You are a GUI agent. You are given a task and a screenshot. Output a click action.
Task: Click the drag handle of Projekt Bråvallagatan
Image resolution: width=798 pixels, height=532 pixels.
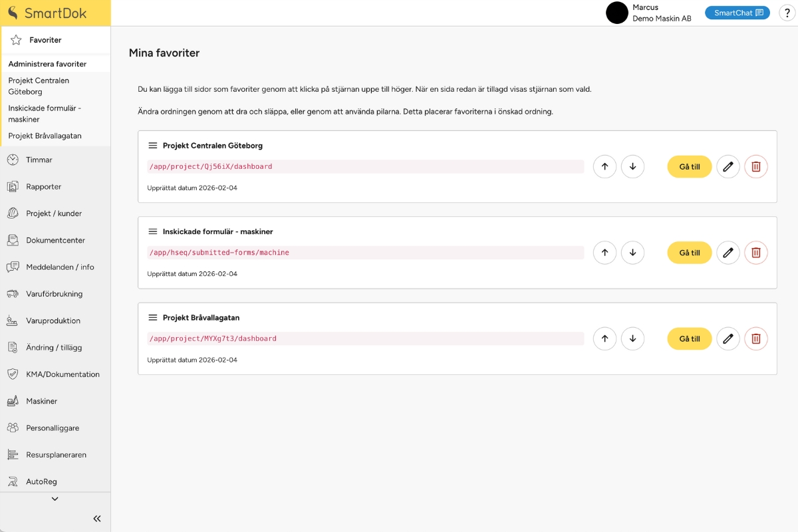click(x=152, y=318)
